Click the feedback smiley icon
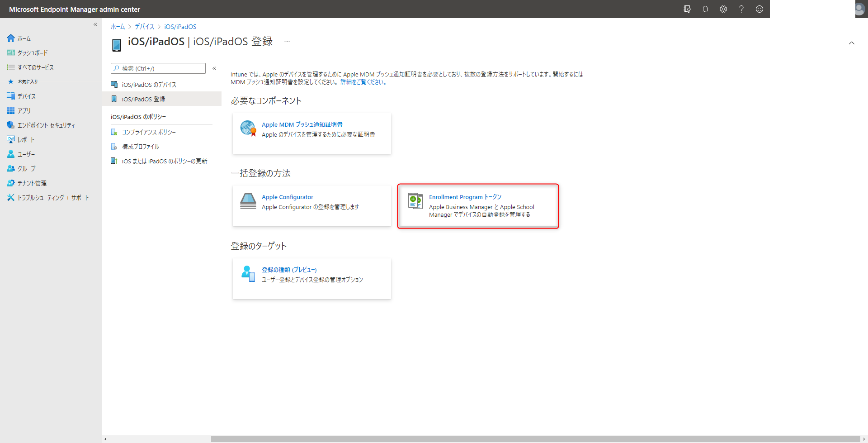 (x=759, y=9)
